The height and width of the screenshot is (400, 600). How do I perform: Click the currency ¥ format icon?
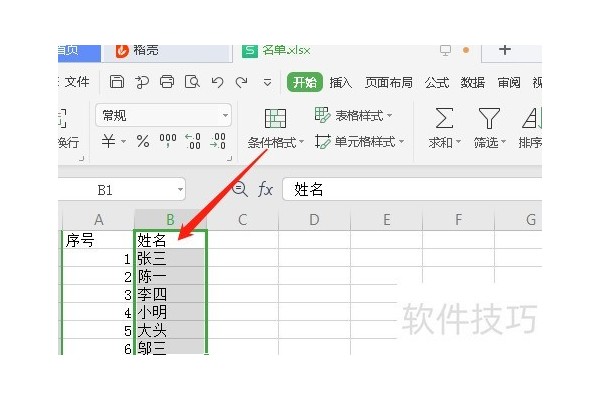(108, 141)
